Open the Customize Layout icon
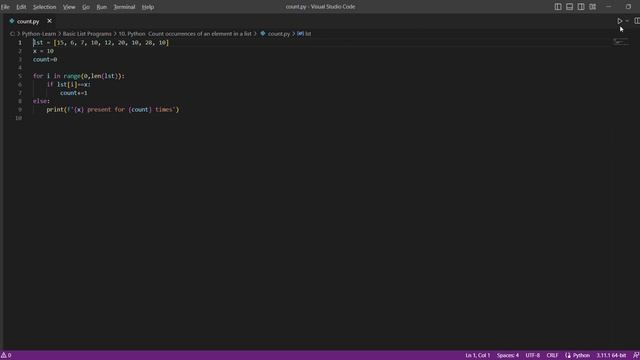The image size is (640, 360). (x=593, y=7)
